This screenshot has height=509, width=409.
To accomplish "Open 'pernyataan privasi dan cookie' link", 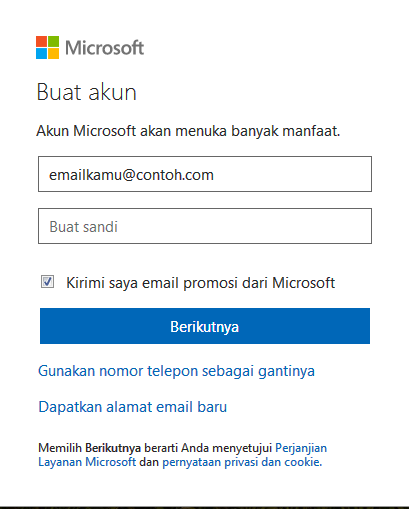I will click(x=242, y=462).
